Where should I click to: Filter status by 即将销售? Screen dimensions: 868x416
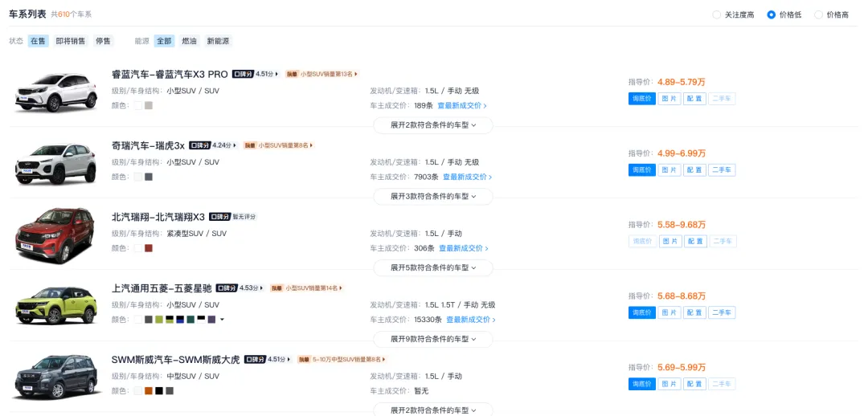(70, 41)
